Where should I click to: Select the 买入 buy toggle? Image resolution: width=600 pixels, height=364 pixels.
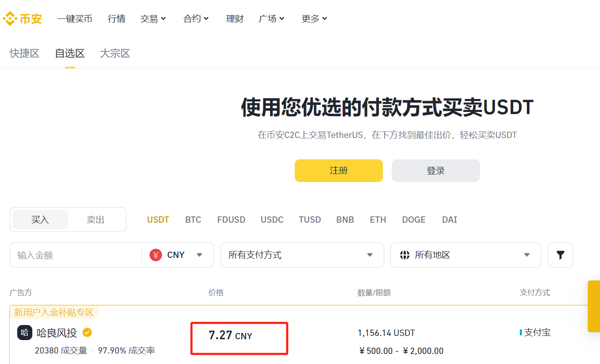[40, 220]
